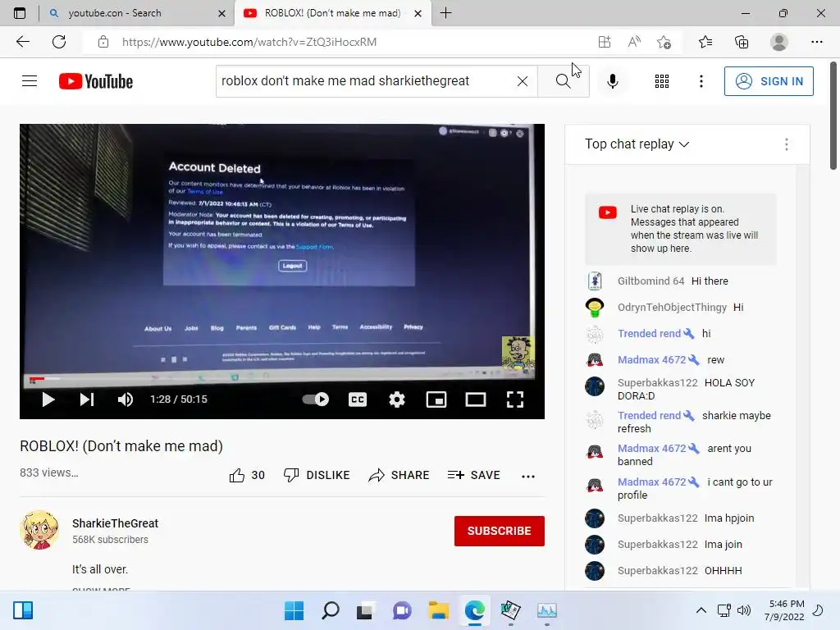Open the YouTube hamburger guide menu
This screenshot has width=840, height=630.
[x=30, y=81]
